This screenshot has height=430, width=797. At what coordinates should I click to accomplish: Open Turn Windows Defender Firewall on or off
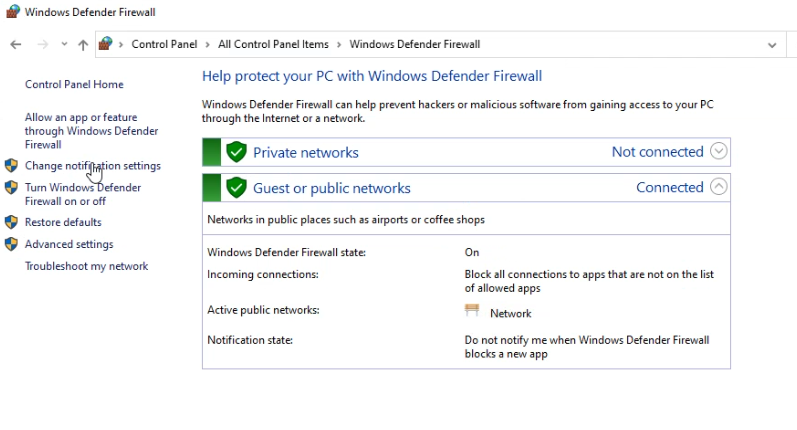(83, 194)
